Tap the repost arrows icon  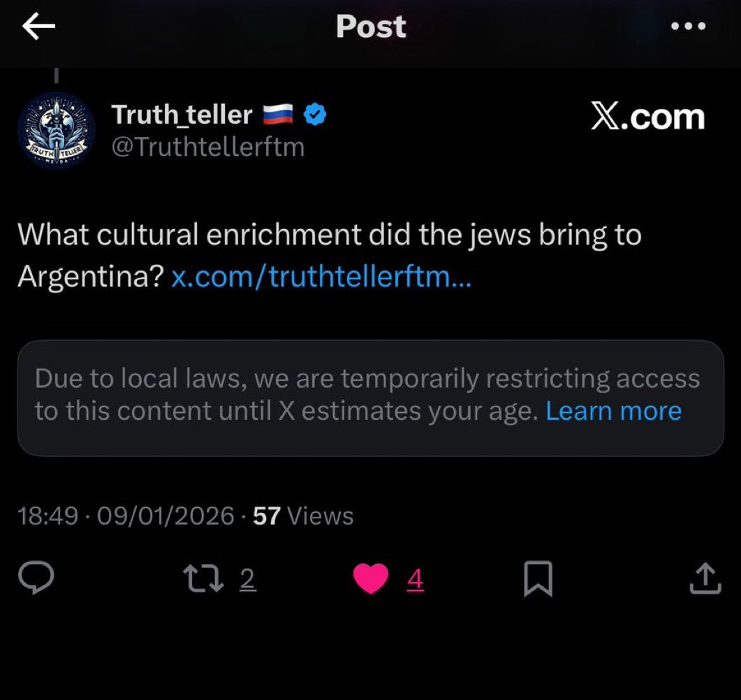[204, 578]
